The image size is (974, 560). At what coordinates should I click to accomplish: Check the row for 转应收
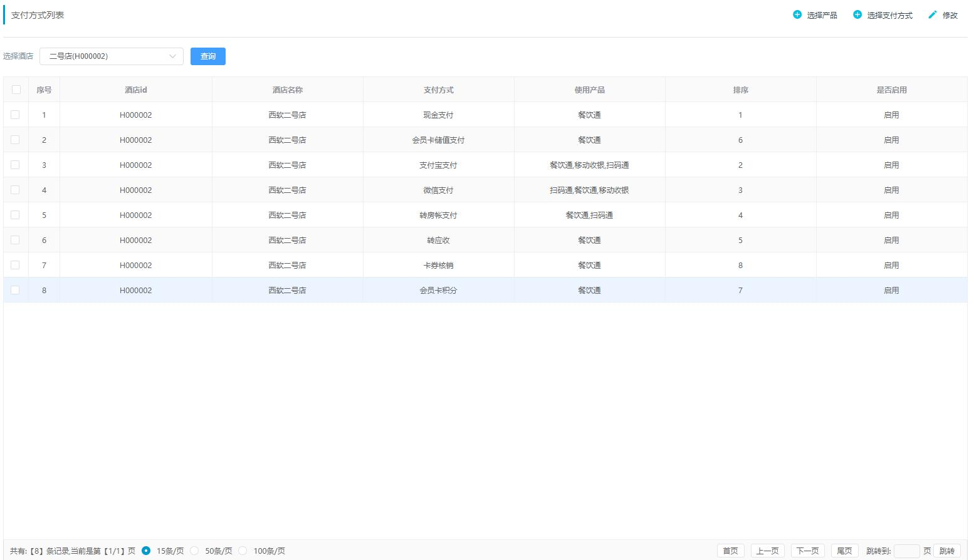(x=15, y=240)
